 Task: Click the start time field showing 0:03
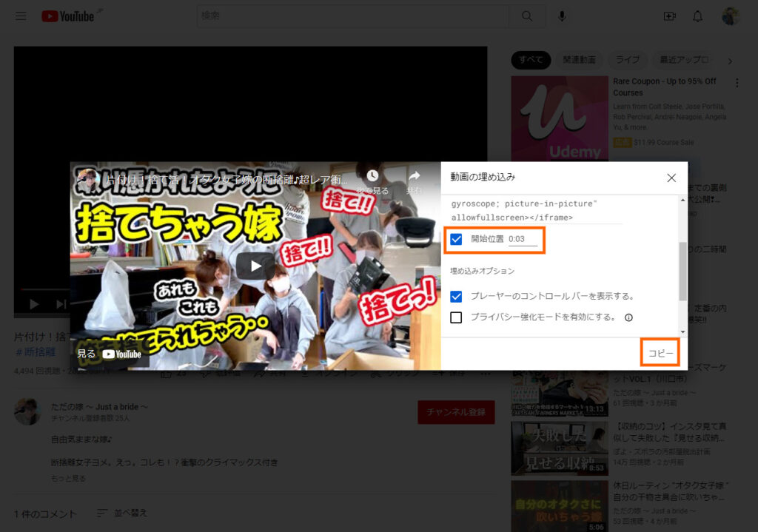[523, 239]
